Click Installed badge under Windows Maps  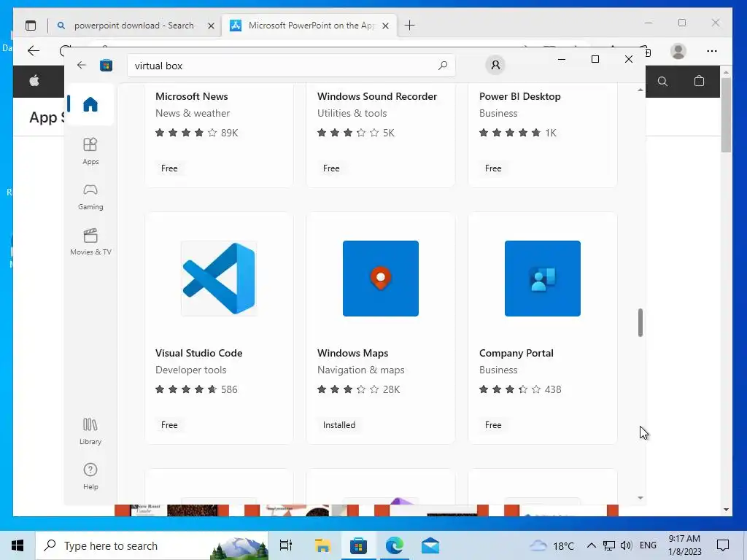(x=339, y=425)
